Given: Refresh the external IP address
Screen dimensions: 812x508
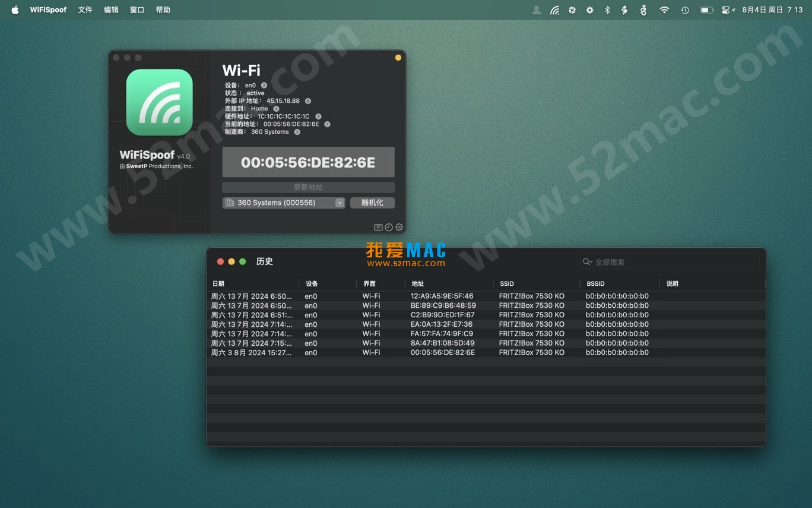Looking at the screenshot, I should 308,101.
